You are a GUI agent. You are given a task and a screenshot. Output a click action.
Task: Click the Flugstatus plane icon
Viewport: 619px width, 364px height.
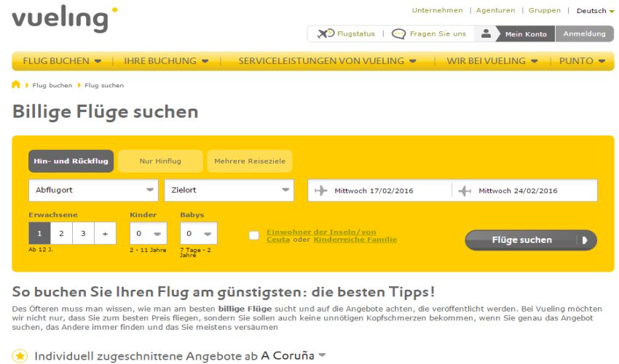(x=326, y=33)
